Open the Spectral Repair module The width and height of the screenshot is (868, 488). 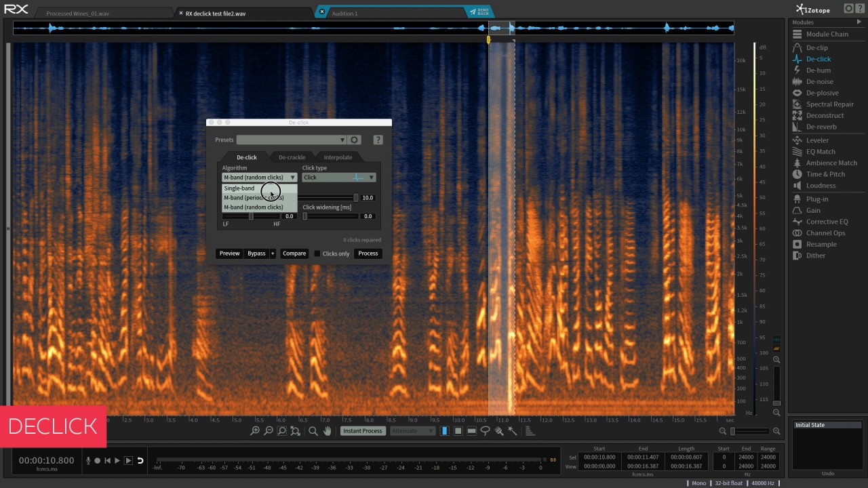(829, 104)
